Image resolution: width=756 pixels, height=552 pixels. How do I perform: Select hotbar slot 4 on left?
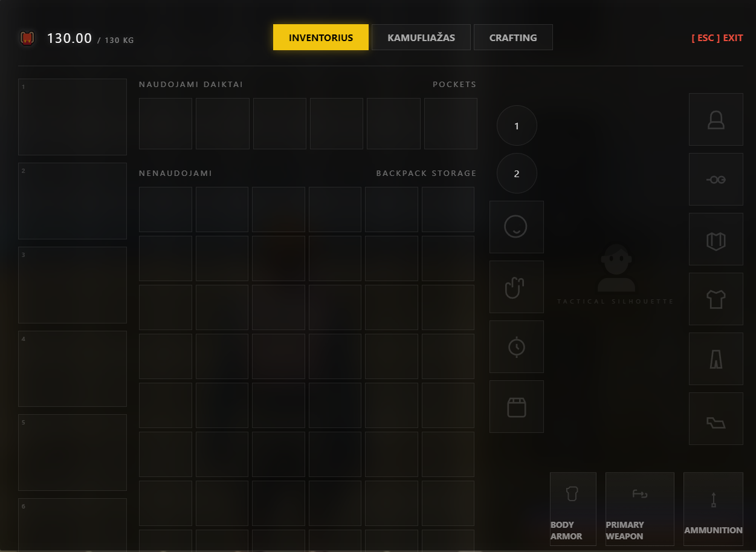(x=73, y=369)
